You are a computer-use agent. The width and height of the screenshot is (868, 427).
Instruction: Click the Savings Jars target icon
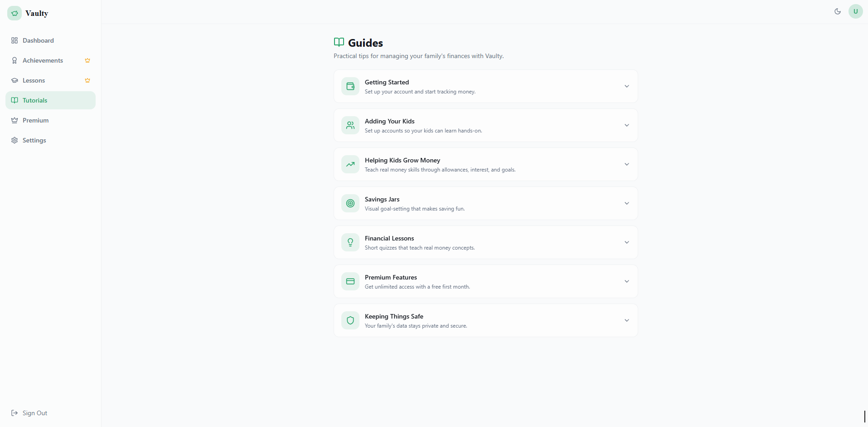350,203
